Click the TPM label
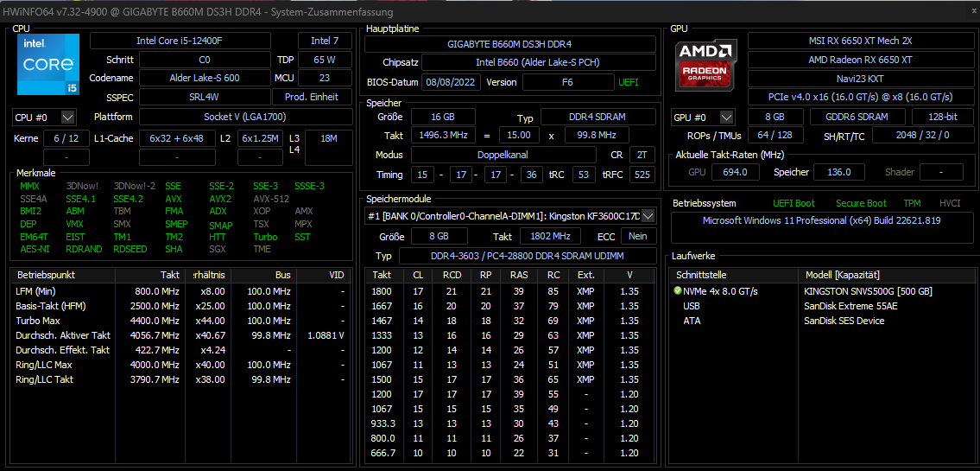The image size is (980, 471). click(x=912, y=203)
